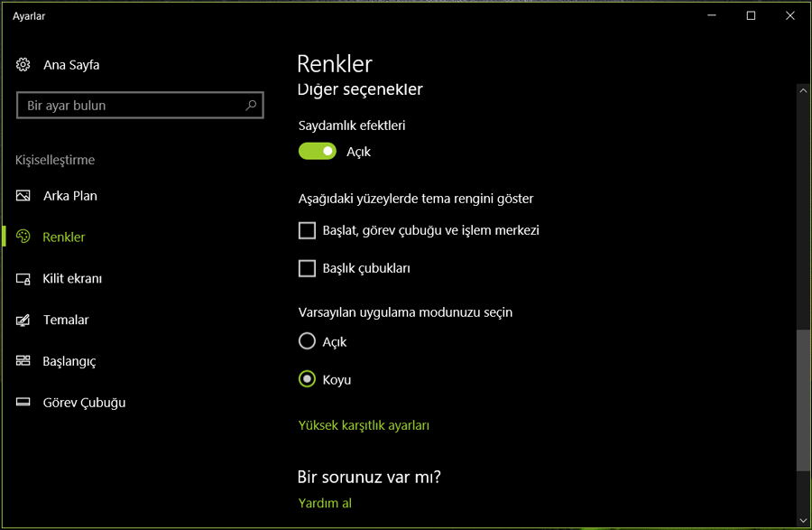
Task: Select Koyu app mode radio button
Action: click(307, 379)
